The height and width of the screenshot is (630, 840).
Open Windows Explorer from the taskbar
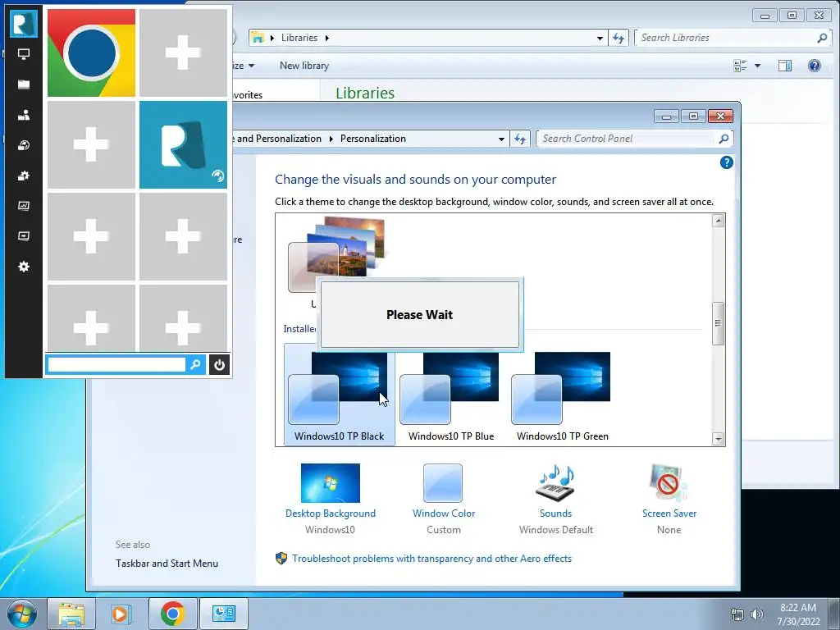click(x=71, y=614)
